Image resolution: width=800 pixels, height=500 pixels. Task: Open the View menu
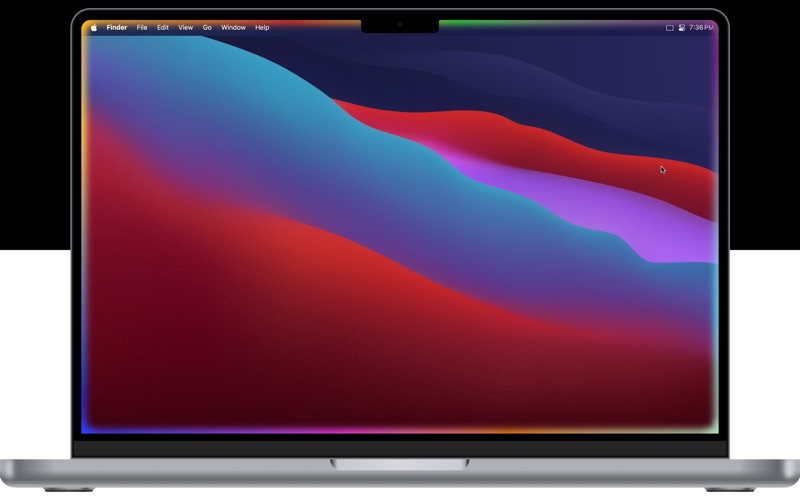pos(186,28)
